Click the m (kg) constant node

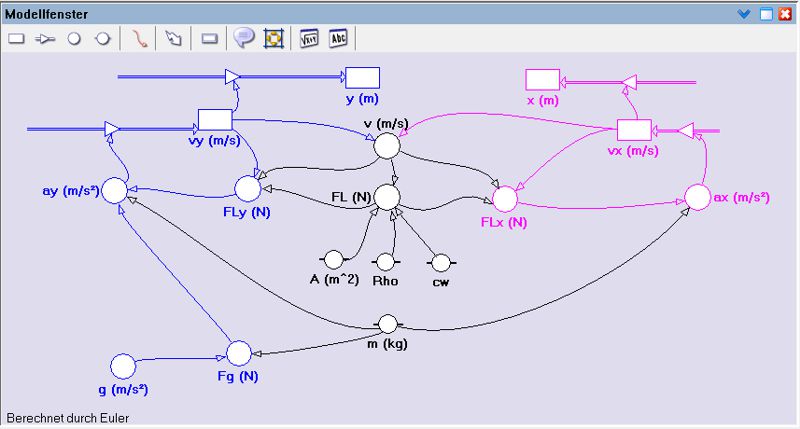pyautogui.click(x=388, y=323)
